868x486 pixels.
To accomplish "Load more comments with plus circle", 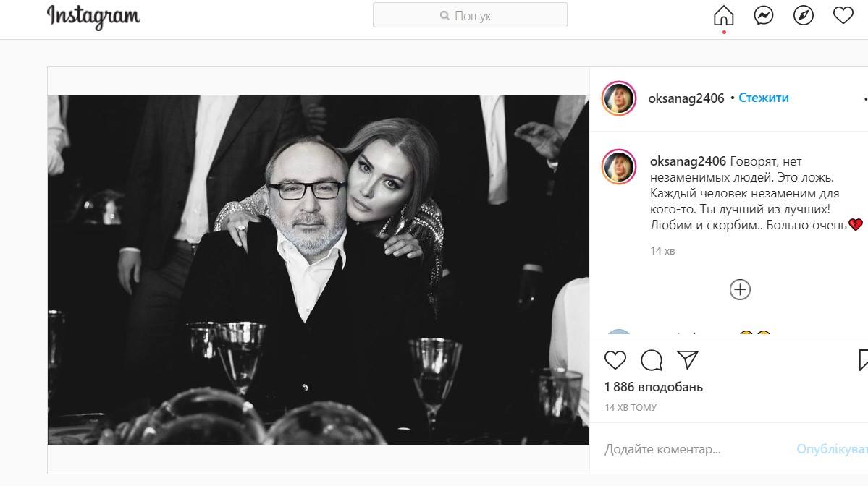I will pyautogui.click(x=739, y=290).
